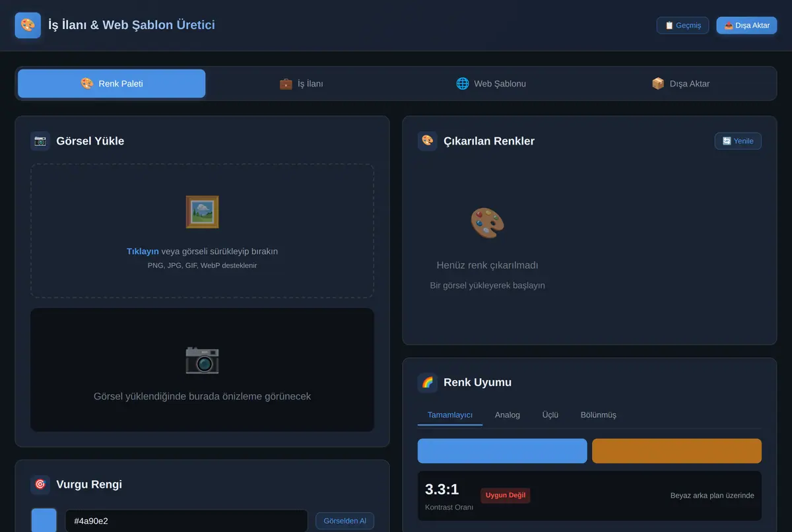The image size is (792, 532).
Task: Click PNG, JPG, GIF, WebP desteklenir text
Action: pos(202,265)
